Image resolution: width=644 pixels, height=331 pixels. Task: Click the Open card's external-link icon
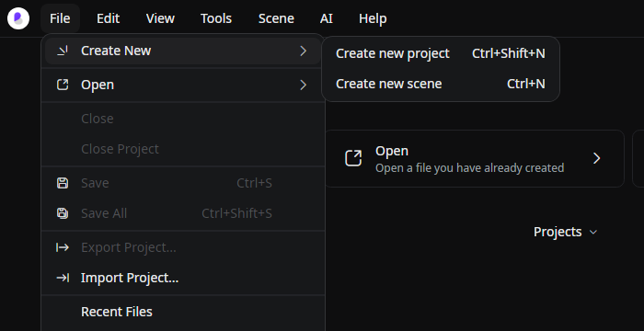point(353,158)
